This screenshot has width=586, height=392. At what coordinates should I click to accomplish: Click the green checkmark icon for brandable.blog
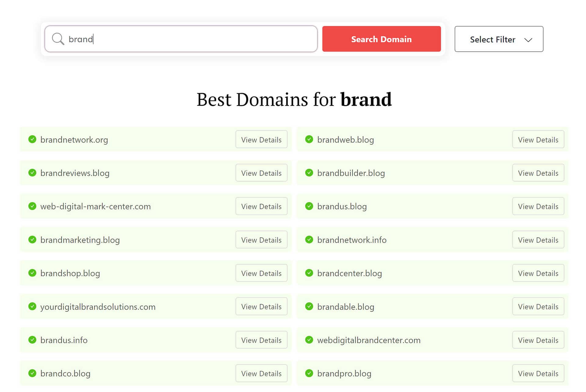(309, 306)
